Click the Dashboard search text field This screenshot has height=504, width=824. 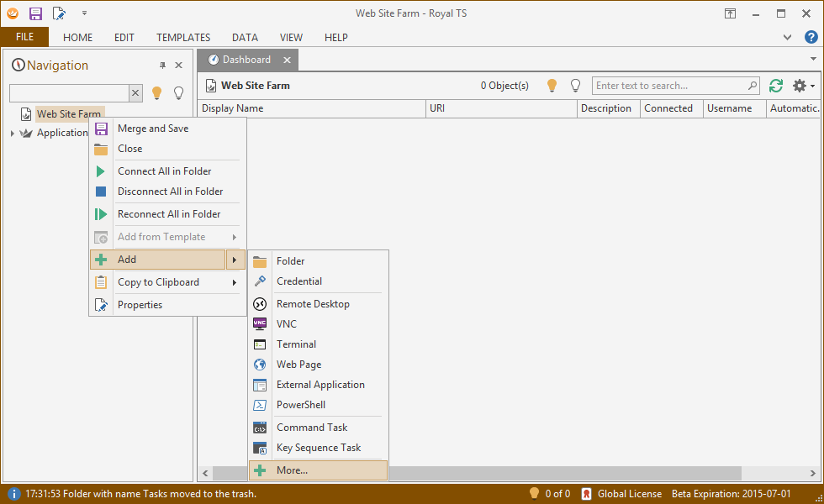[669, 86]
